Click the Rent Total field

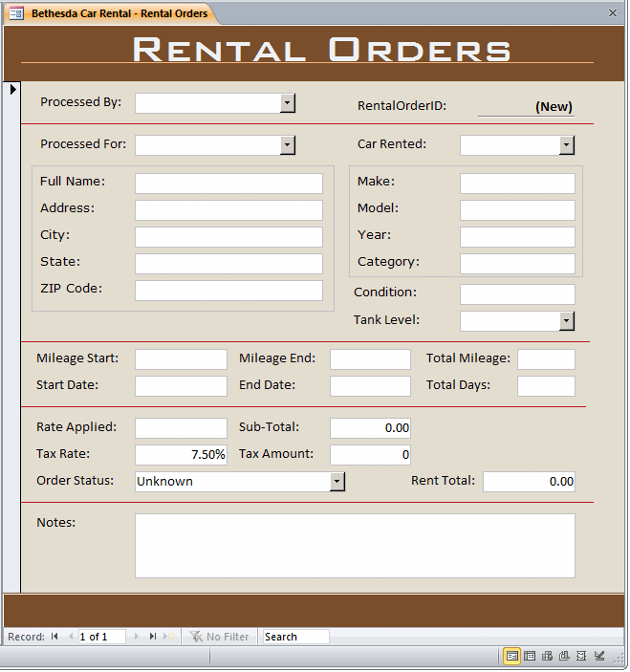click(530, 482)
